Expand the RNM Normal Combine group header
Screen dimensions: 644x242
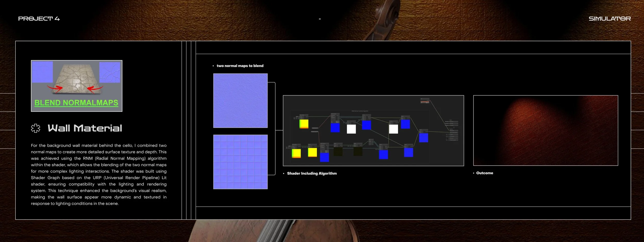coord(360,111)
